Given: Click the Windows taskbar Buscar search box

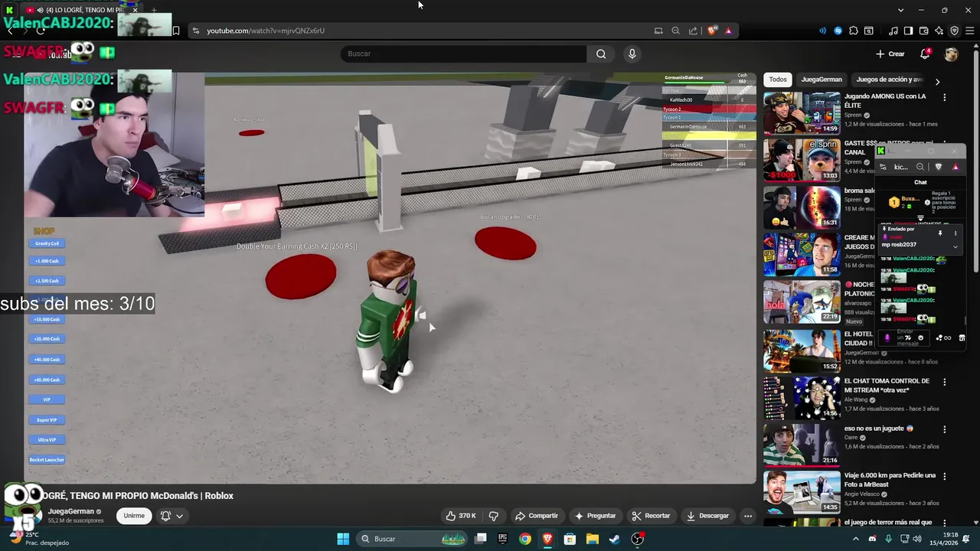Looking at the screenshot, I should pos(413,539).
